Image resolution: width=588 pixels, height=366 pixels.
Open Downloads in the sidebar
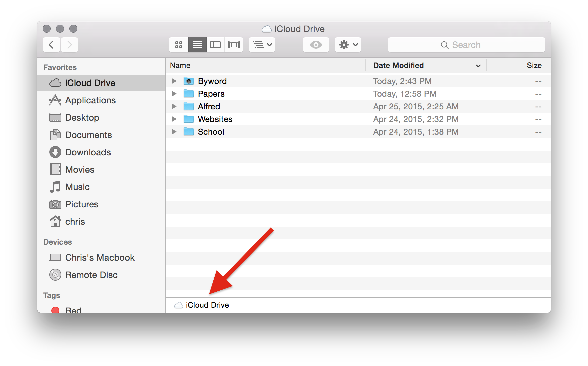pyautogui.click(x=101, y=152)
